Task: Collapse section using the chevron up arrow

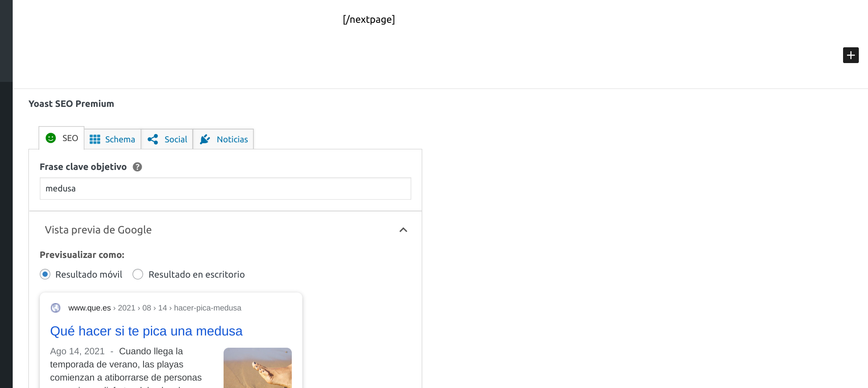Action: 403,230
